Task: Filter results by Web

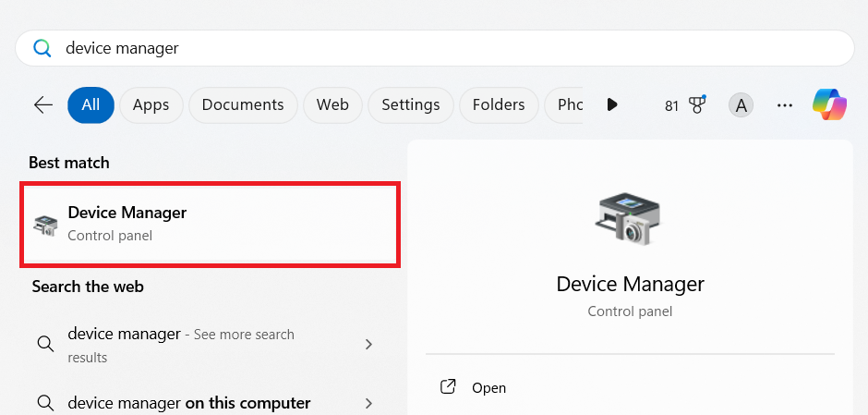Action: [332, 105]
